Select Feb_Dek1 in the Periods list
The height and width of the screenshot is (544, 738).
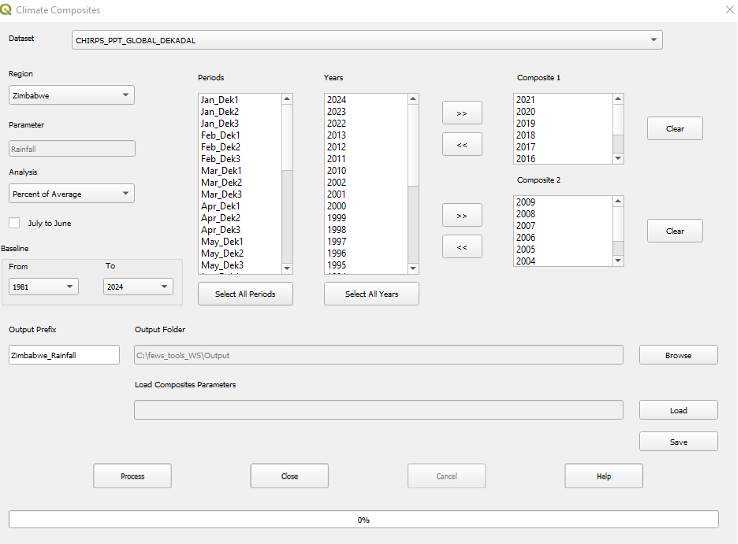pos(221,135)
